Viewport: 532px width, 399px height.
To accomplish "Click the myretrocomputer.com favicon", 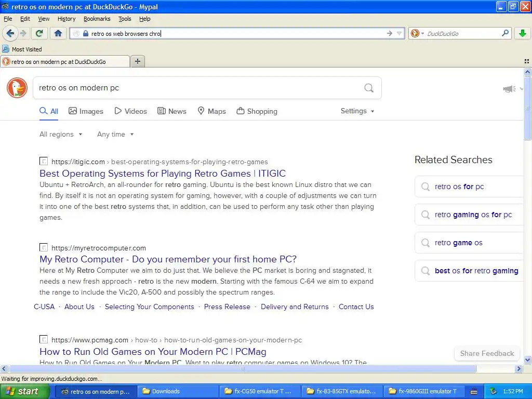I will 44,247.
